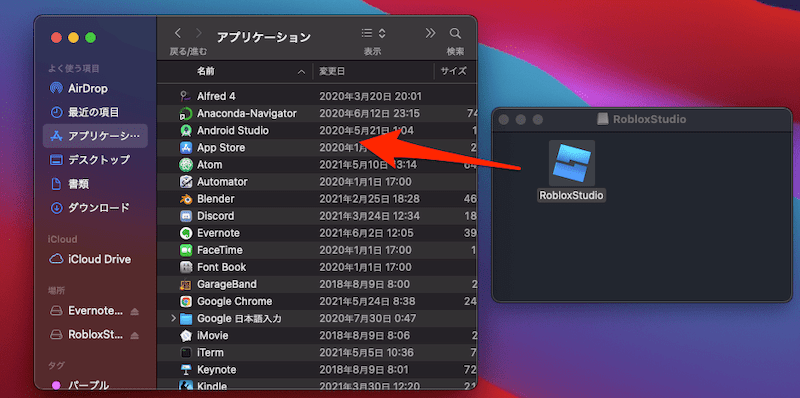Sort by the 名前 column header

coord(206,71)
